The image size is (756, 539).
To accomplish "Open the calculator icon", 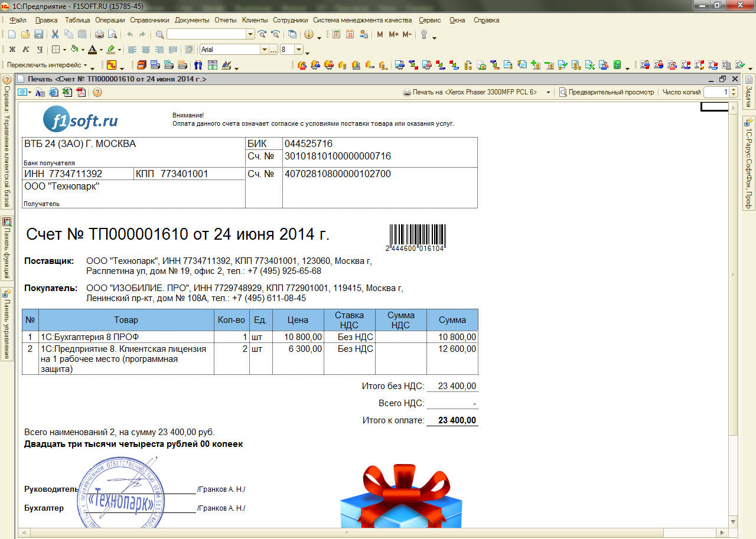I will coord(336,34).
